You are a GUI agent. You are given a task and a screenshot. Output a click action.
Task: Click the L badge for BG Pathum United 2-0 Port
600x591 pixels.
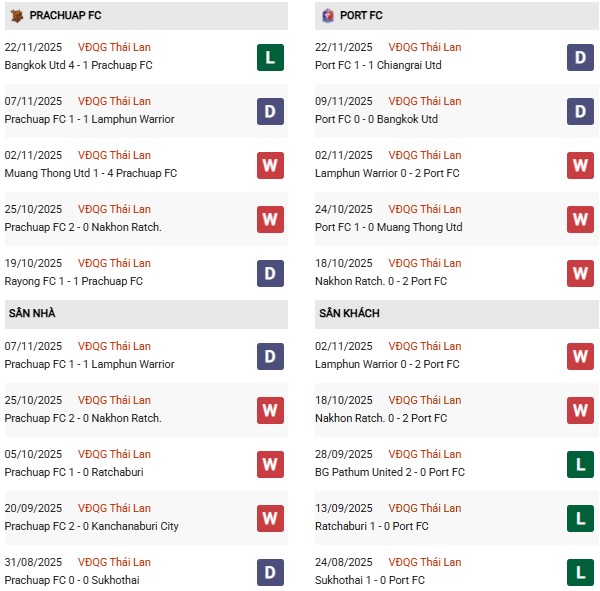click(580, 464)
